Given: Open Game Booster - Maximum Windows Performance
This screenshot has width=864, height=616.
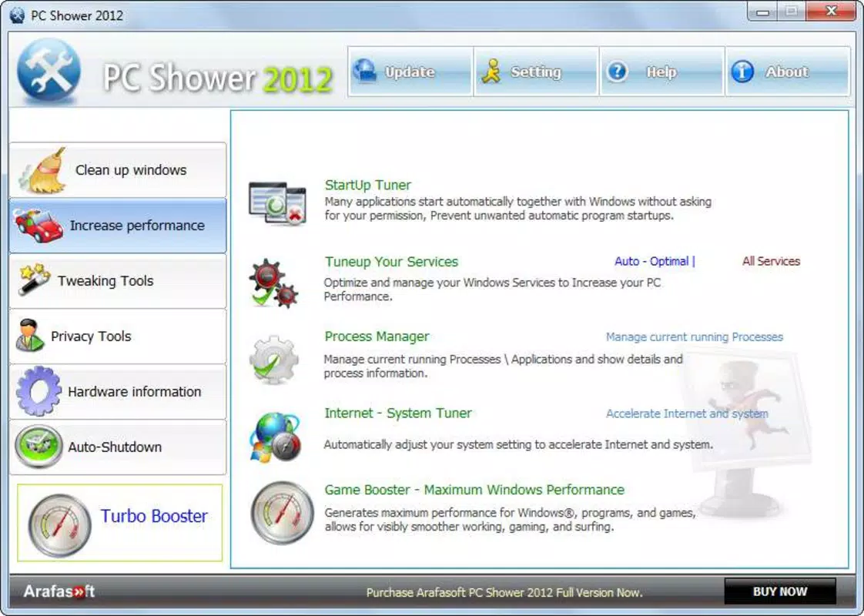Looking at the screenshot, I should (474, 490).
